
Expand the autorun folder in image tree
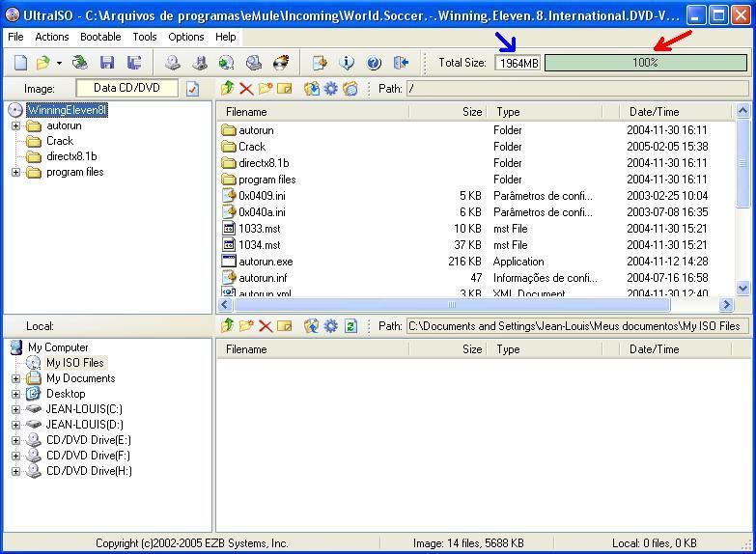(x=15, y=125)
